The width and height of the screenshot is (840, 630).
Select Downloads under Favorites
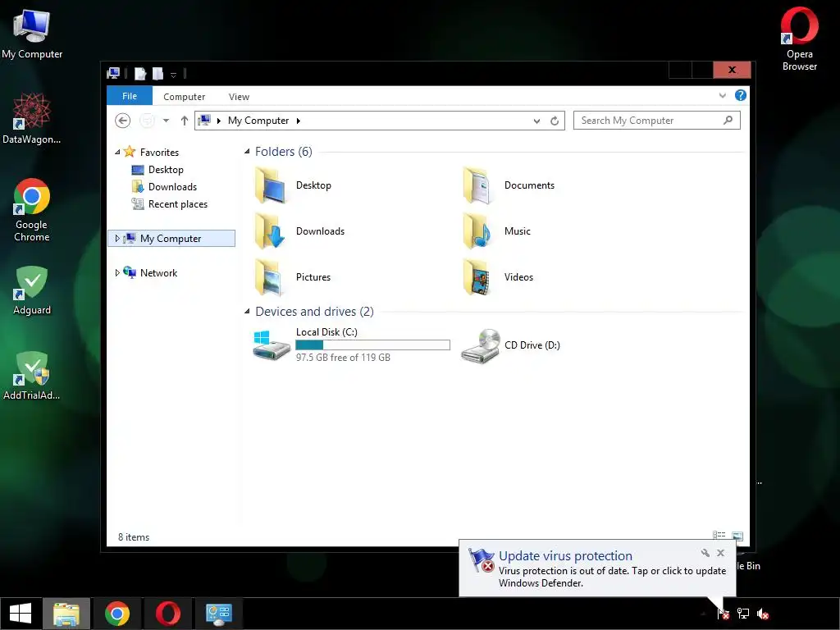click(x=164, y=187)
